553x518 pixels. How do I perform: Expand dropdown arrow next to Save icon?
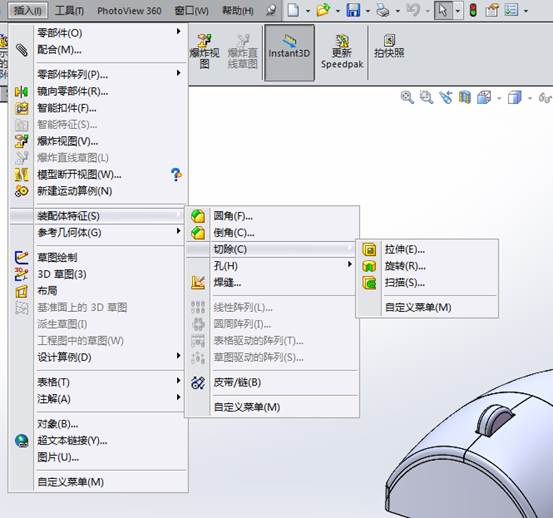[x=367, y=11]
